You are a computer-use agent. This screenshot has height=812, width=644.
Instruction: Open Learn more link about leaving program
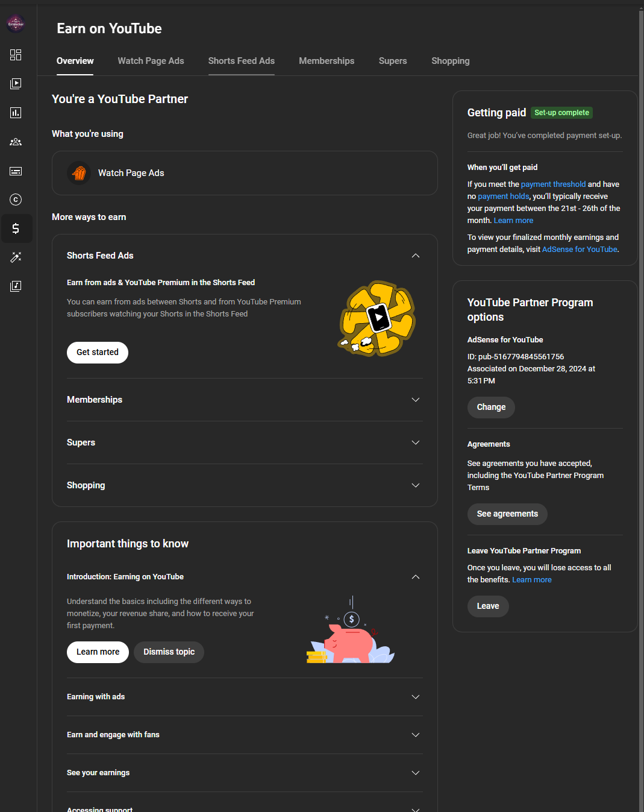click(532, 580)
